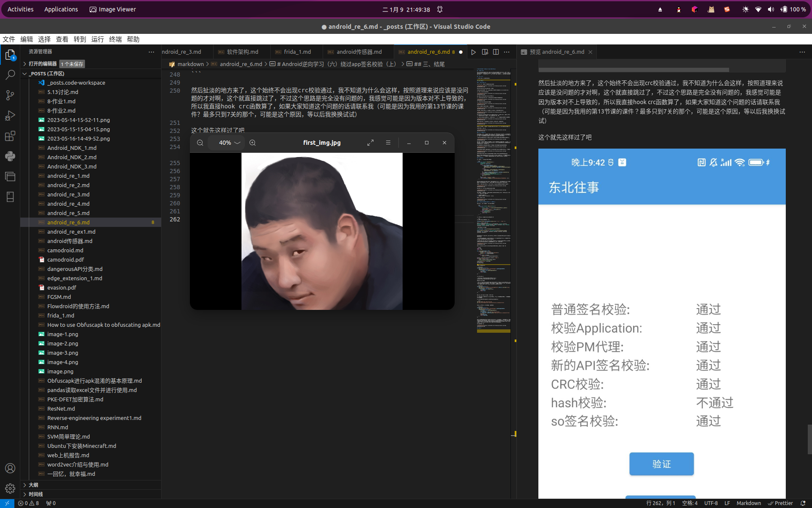Viewport: 812px width, 508px height.
Task: Open notifications bell in status bar
Action: (x=803, y=503)
